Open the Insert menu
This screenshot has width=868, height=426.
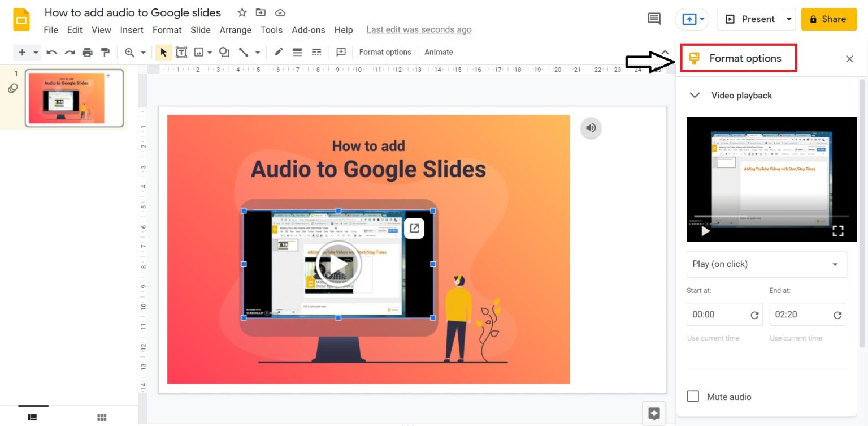coord(132,29)
